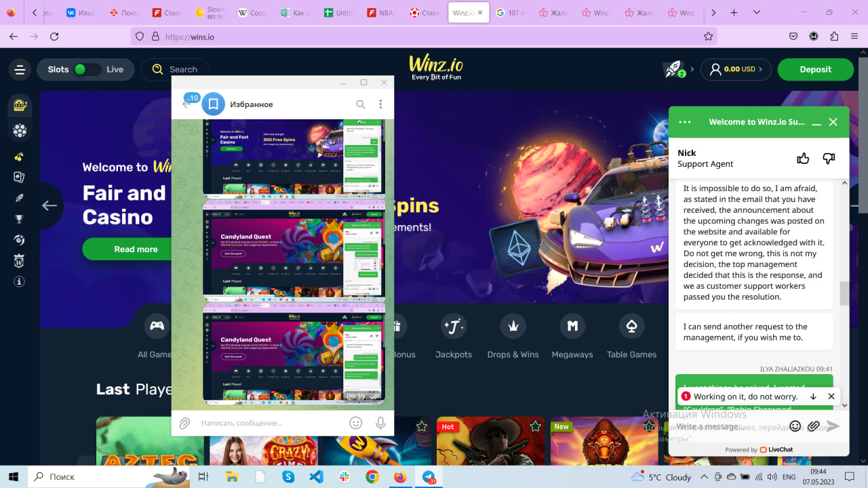Attach a file in LiveChat
The image size is (868, 488).
(814, 426)
